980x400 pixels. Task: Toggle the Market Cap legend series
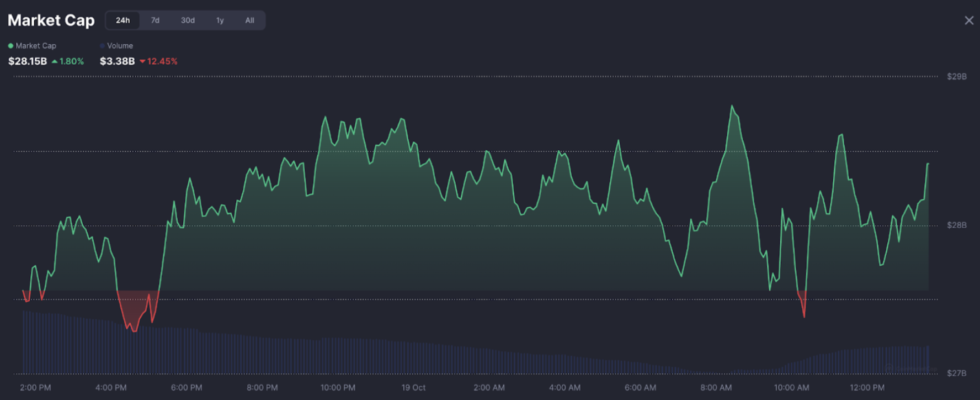[x=35, y=46]
